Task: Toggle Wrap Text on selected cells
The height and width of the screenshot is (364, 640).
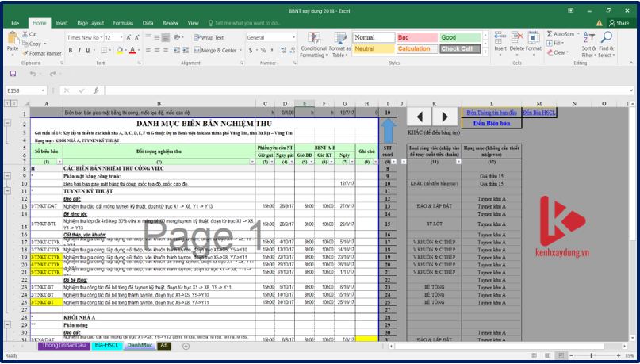Action: [209, 37]
